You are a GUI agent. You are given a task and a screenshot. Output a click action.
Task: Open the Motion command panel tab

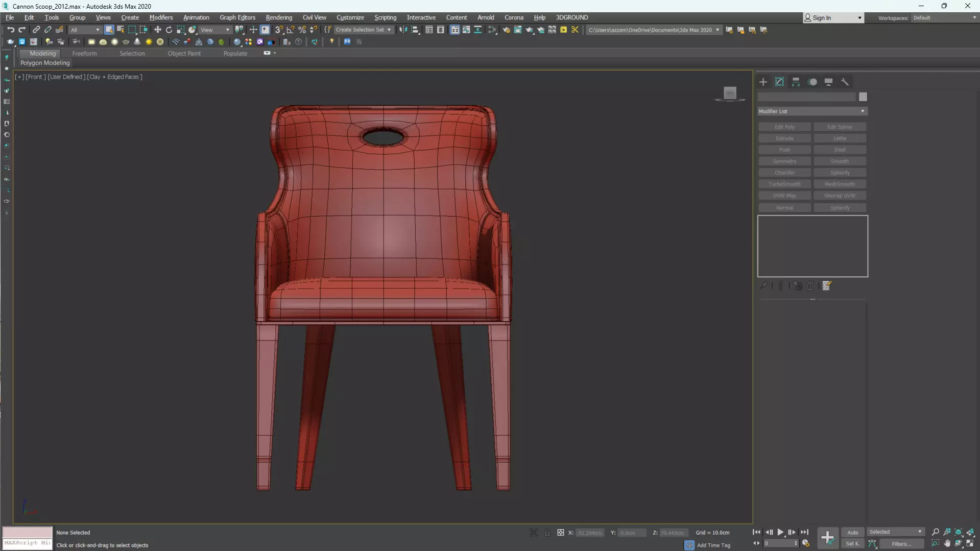click(812, 82)
